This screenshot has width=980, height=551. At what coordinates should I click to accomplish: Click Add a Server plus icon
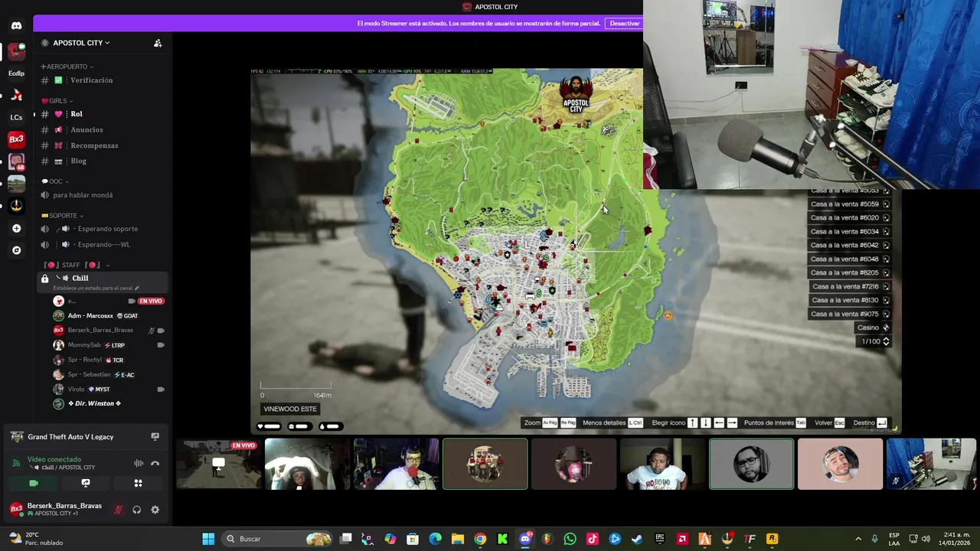(x=16, y=228)
